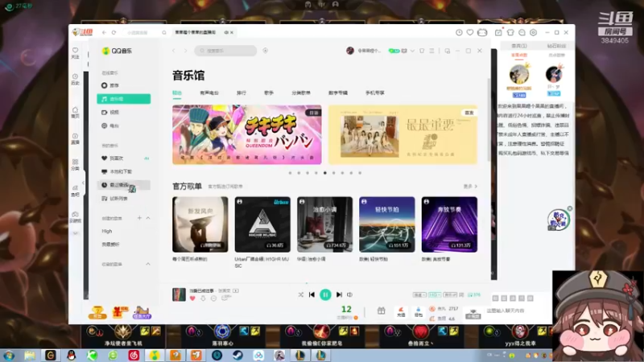644x362 pixels.
Task: Open the now-playing album art
Action: point(179,294)
